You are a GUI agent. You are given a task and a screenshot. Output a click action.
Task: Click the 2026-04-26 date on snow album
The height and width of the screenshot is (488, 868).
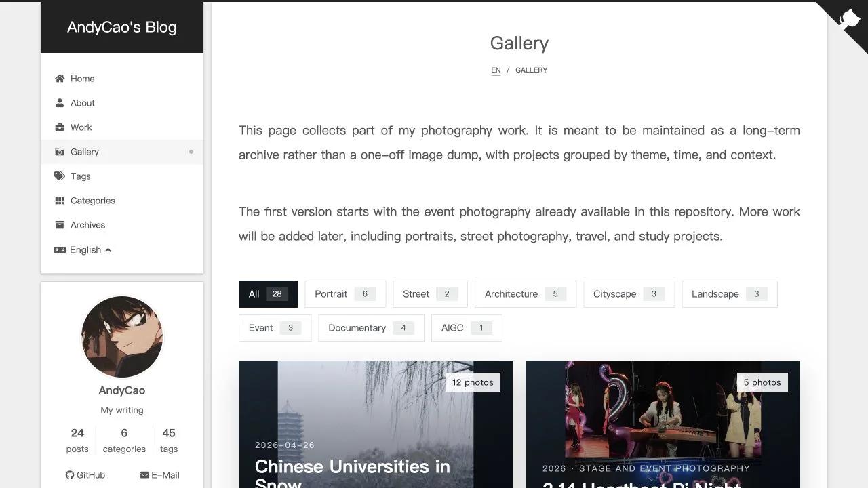285,445
